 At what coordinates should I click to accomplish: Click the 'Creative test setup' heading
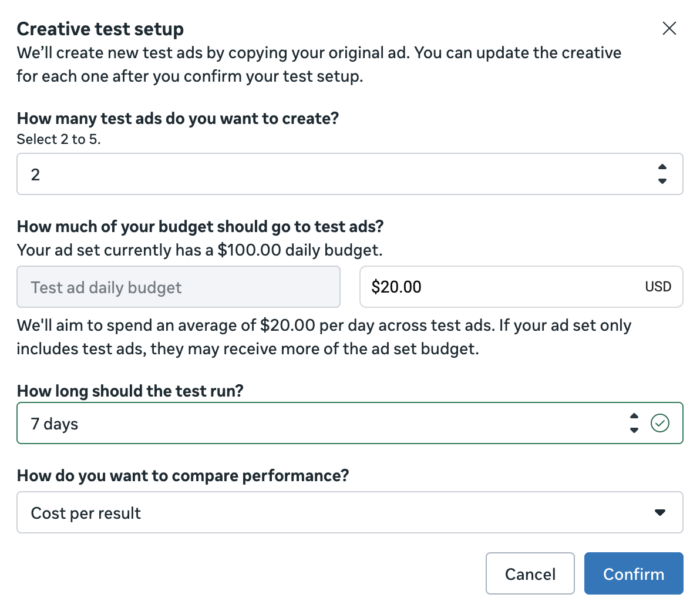100,29
